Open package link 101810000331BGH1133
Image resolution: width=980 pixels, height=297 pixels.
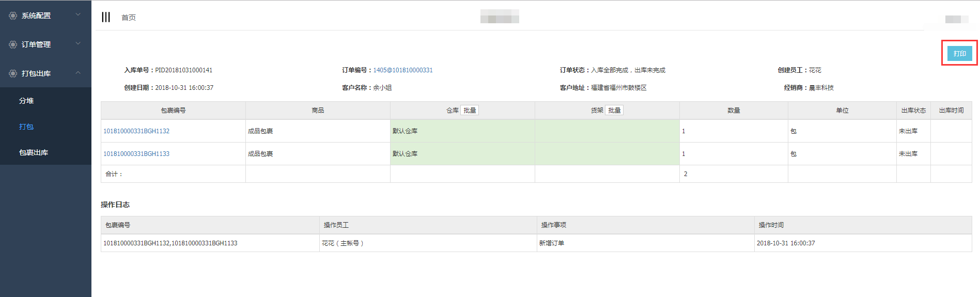click(136, 154)
